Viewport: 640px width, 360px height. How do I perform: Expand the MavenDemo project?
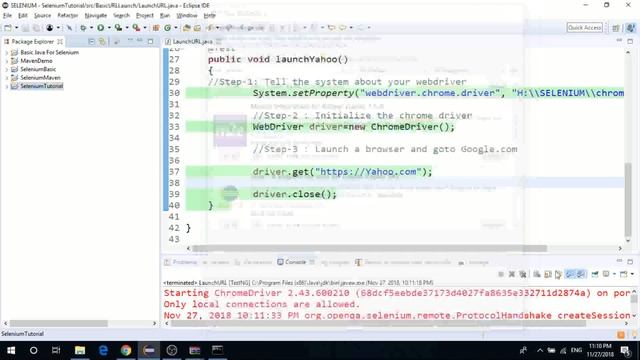pos(7,61)
